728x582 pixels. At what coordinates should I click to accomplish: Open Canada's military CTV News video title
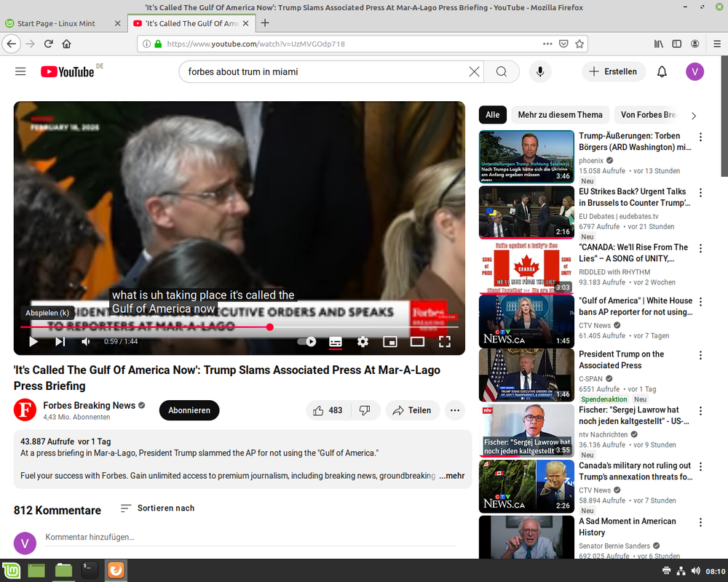[635, 471]
